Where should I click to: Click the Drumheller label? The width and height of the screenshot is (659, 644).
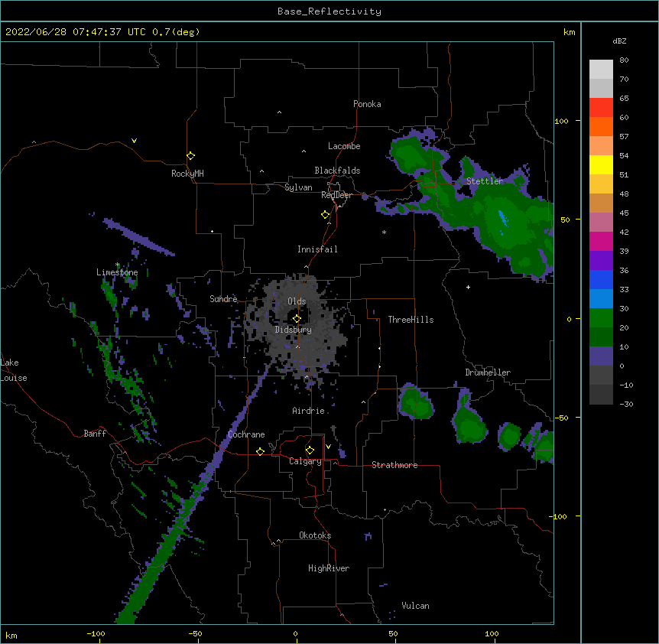[x=488, y=372]
